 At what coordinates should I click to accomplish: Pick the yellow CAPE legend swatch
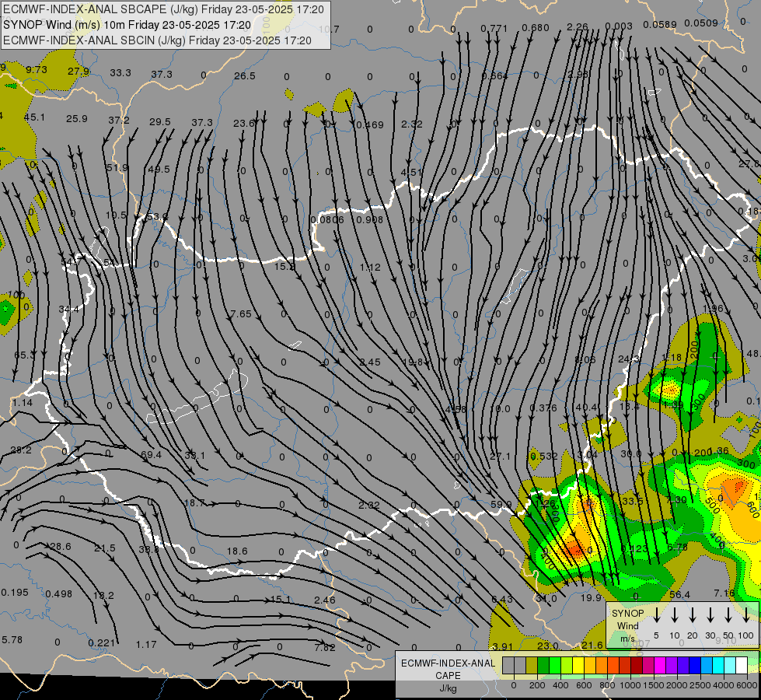pos(578,665)
